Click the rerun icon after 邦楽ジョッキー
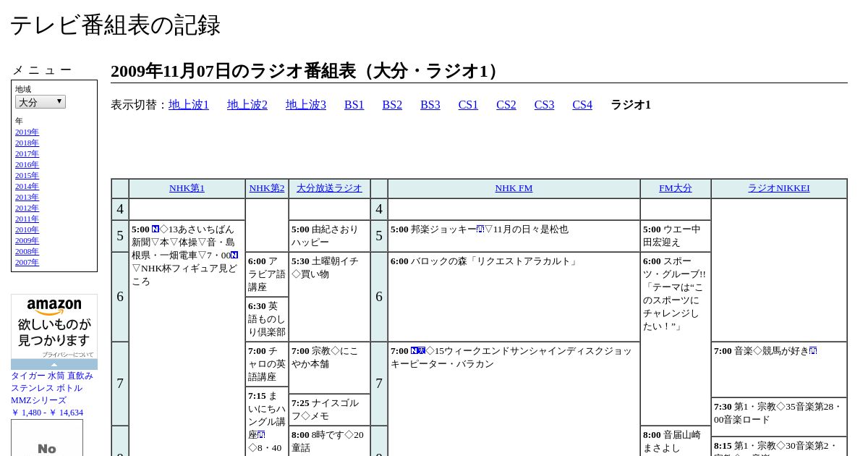The height and width of the screenshot is (456, 868). [480, 229]
